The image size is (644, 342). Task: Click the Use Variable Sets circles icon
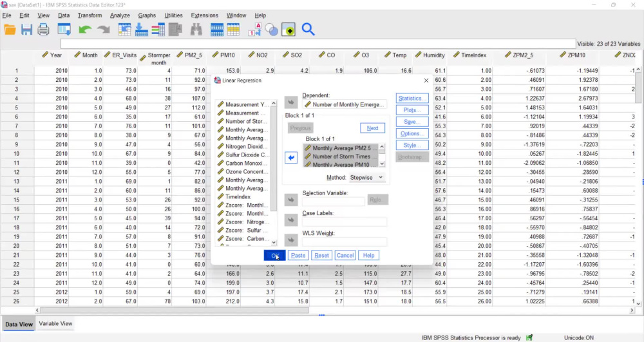(x=272, y=30)
